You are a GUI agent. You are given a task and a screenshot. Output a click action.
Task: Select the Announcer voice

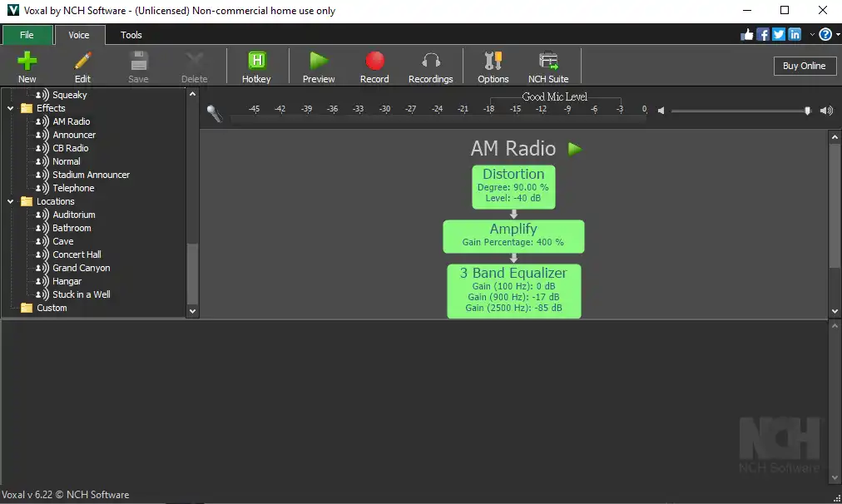pyautogui.click(x=74, y=136)
